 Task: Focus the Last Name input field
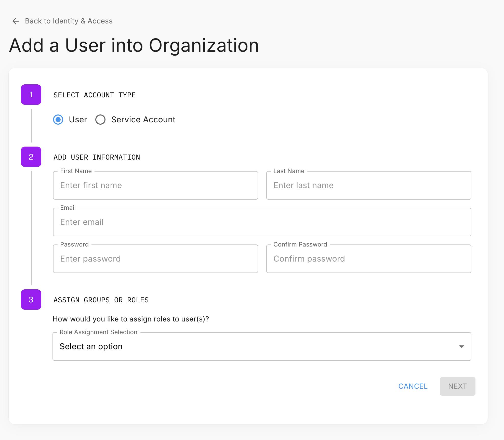[x=369, y=185]
